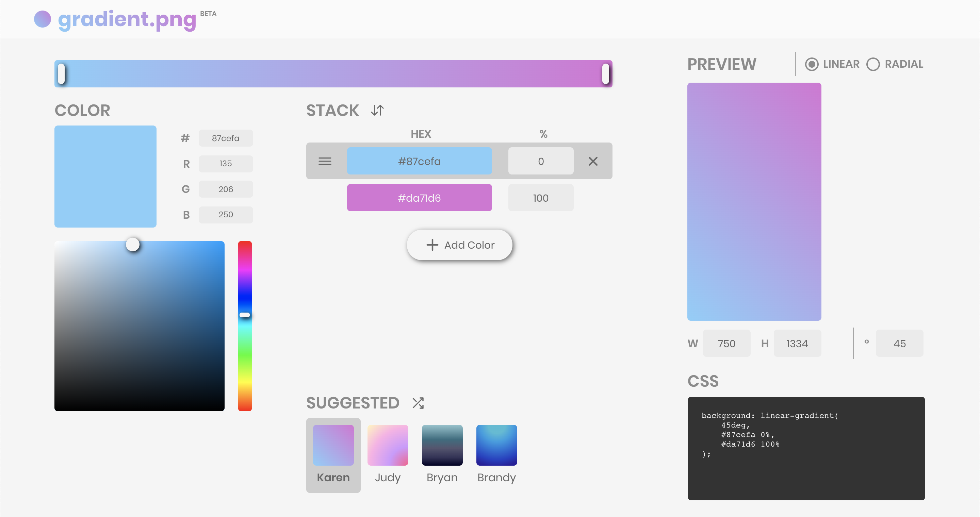
Task: Click the reverse stack order arrows icon
Action: coord(377,110)
